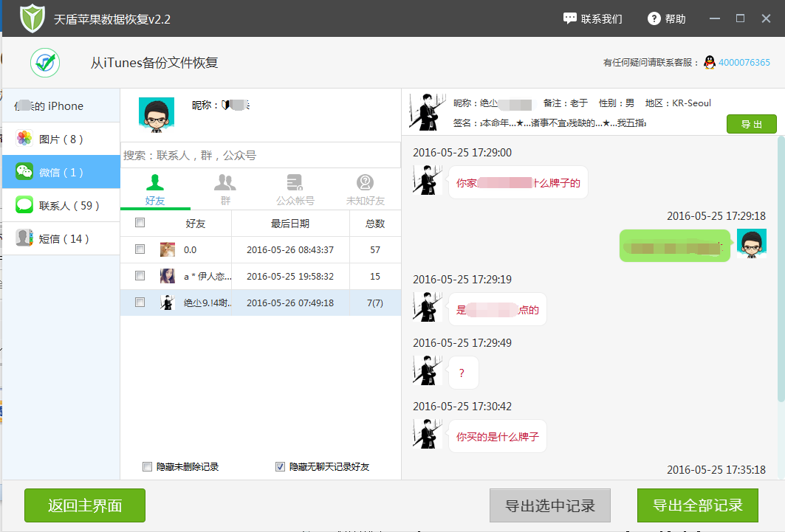Check the select-all box above the friend list
This screenshot has height=532, width=785.
click(138, 222)
